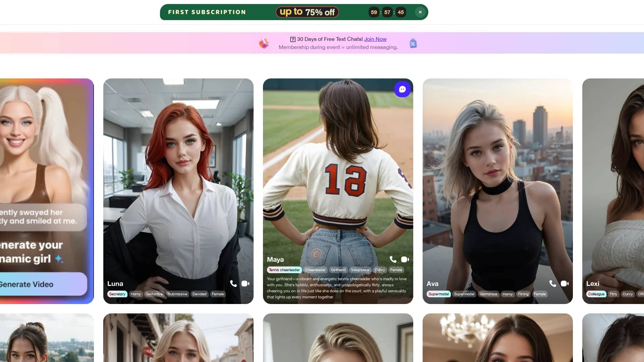644x362 pixels.
Task: Select Maya's Voluptuous tag
Action: point(360,270)
